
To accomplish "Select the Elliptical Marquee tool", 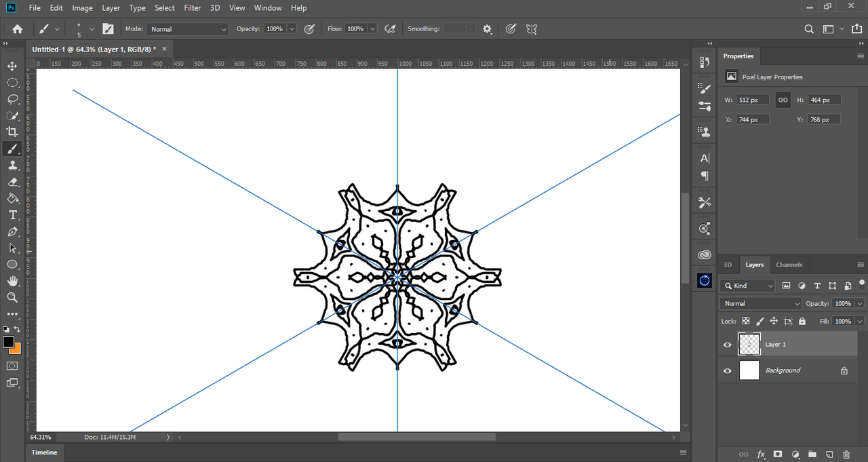I will (12, 82).
